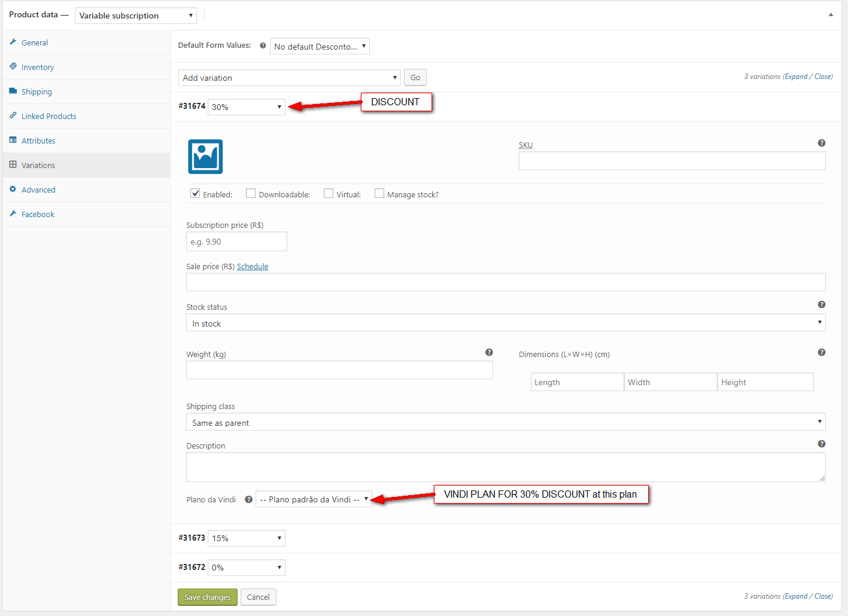This screenshot has height=616, width=848.
Task: Click the variation image upload placeholder icon
Action: click(205, 157)
